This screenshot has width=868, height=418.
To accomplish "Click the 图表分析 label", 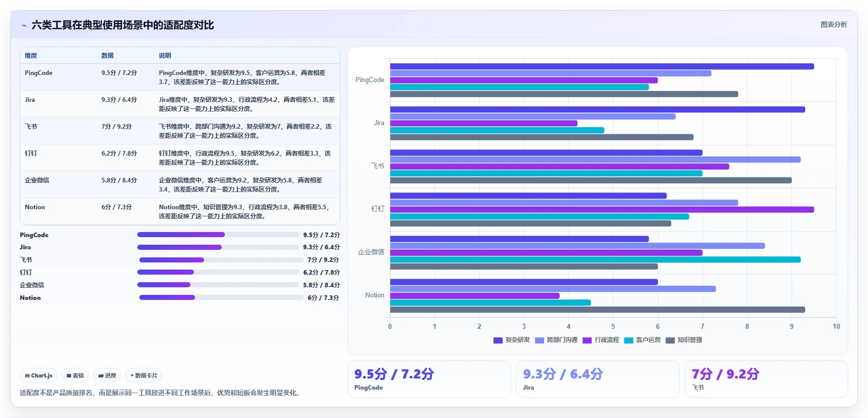I will point(834,24).
